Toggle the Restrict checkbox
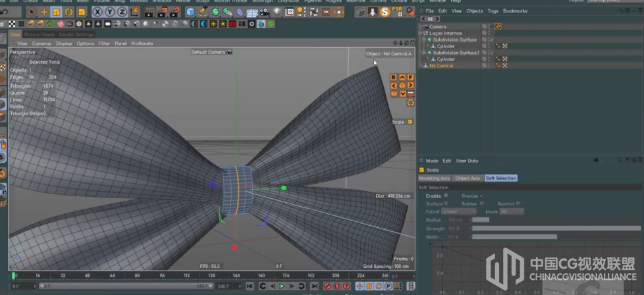Screen dimensions: 644x295 coord(518,203)
